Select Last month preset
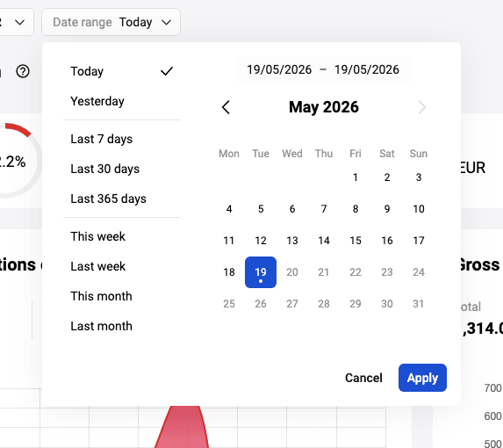The image size is (503, 448). click(x=121, y=326)
